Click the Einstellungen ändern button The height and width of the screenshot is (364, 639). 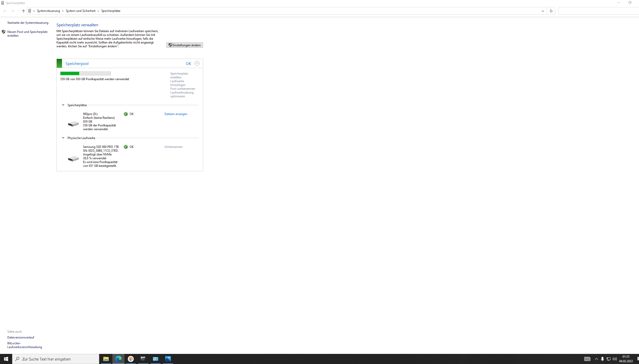184,45
